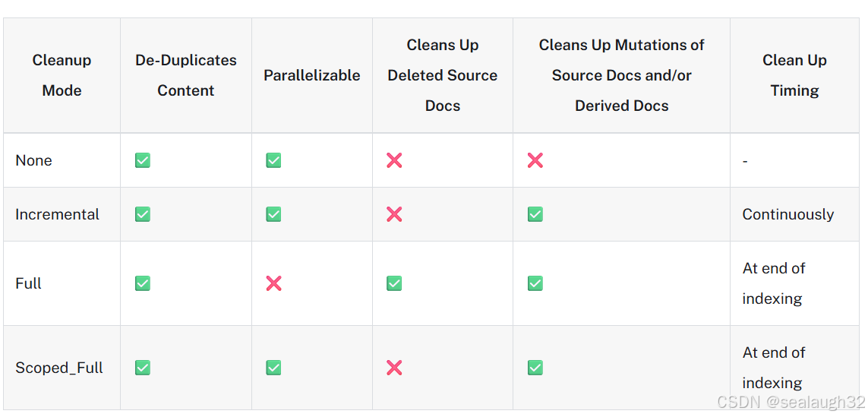Click the red X for Incremental Deleted Source Docs
868x417 pixels.
[x=394, y=214]
